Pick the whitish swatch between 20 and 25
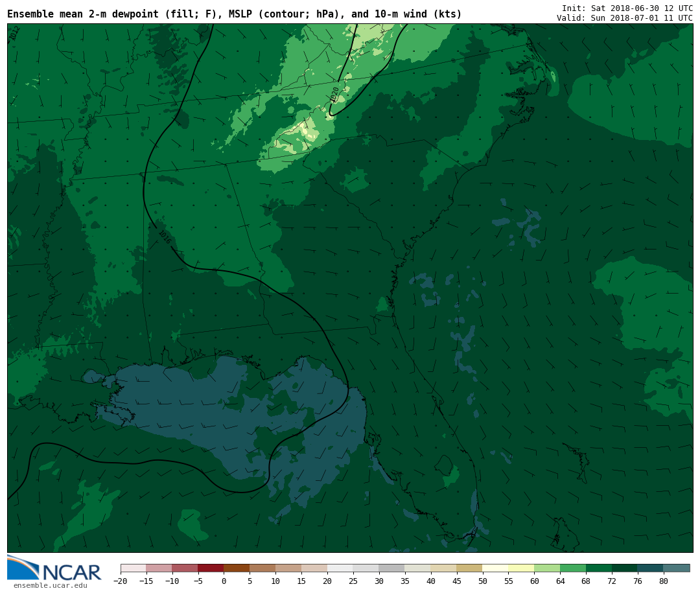The height and width of the screenshot is (593, 700). pos(340,568)
